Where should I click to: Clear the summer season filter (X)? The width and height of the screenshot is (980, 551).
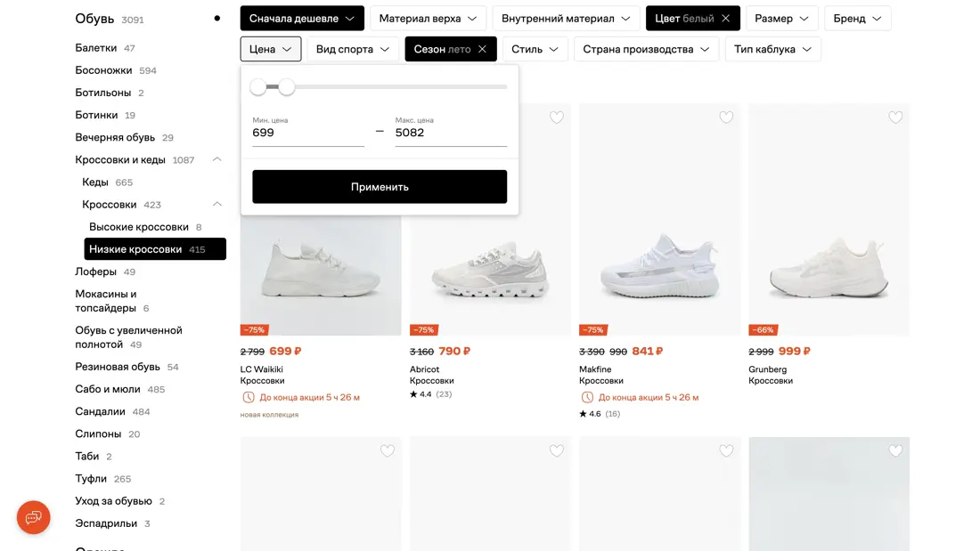[483, 49]
